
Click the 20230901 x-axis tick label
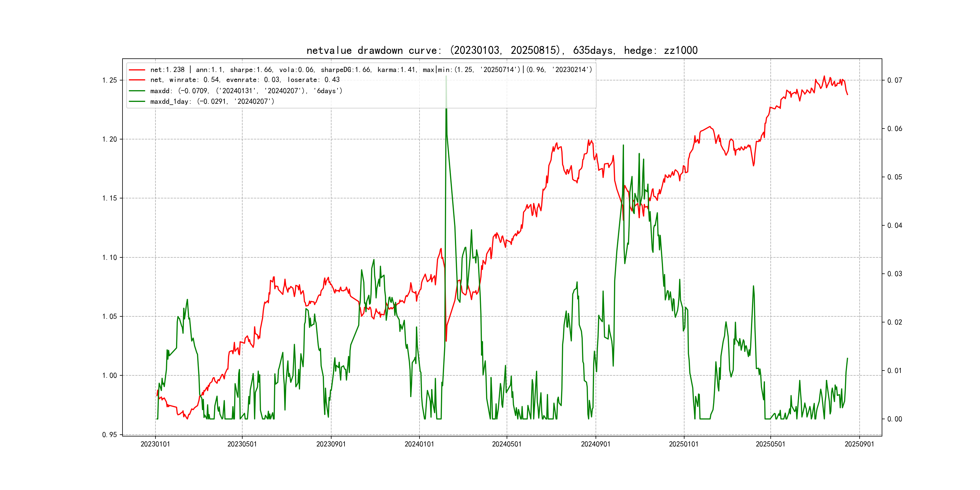coord(331,444)
